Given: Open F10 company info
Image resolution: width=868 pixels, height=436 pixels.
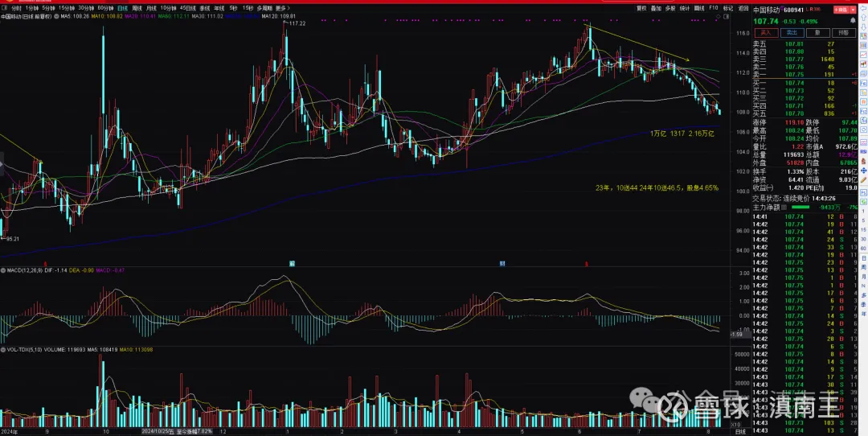Looking at the screenshot, I should tap(714, 8).
